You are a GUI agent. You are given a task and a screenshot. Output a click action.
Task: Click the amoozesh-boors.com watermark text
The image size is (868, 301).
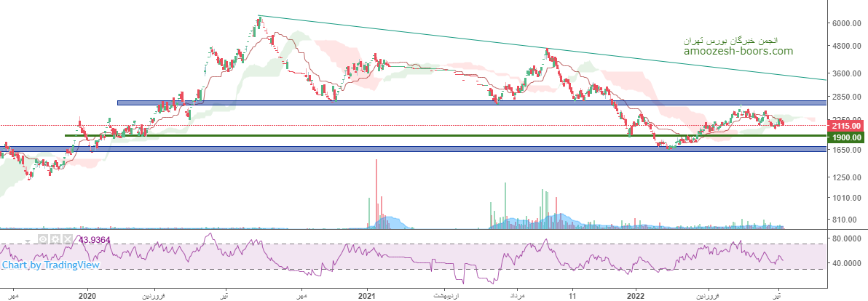tap(738, 51)
